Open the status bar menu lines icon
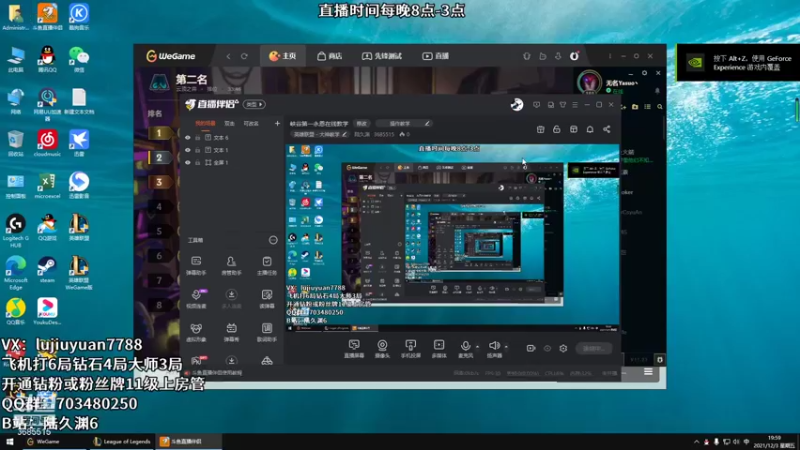800x450 pixels. [x=648, y=372]
